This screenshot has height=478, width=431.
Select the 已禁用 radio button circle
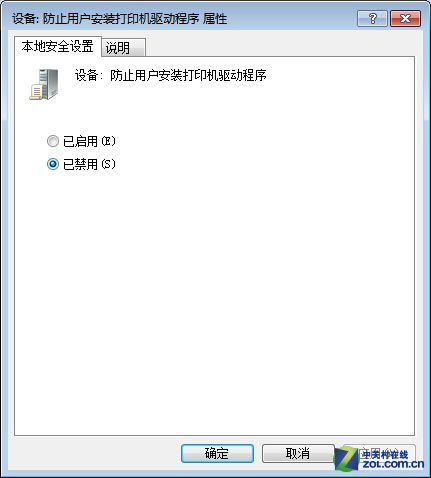(x=53, y=164)
